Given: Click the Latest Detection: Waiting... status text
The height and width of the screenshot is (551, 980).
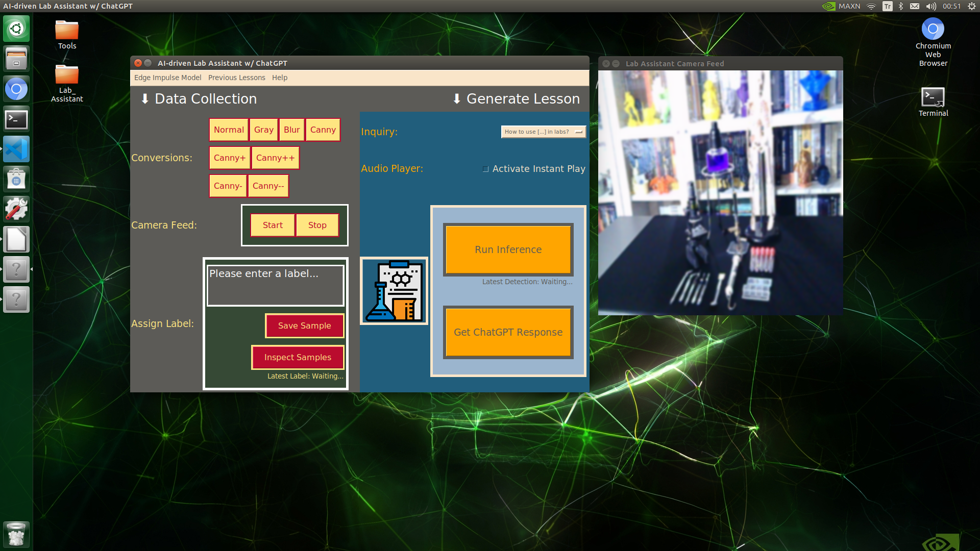Looking at the screenshot, I should click(527, 282).
